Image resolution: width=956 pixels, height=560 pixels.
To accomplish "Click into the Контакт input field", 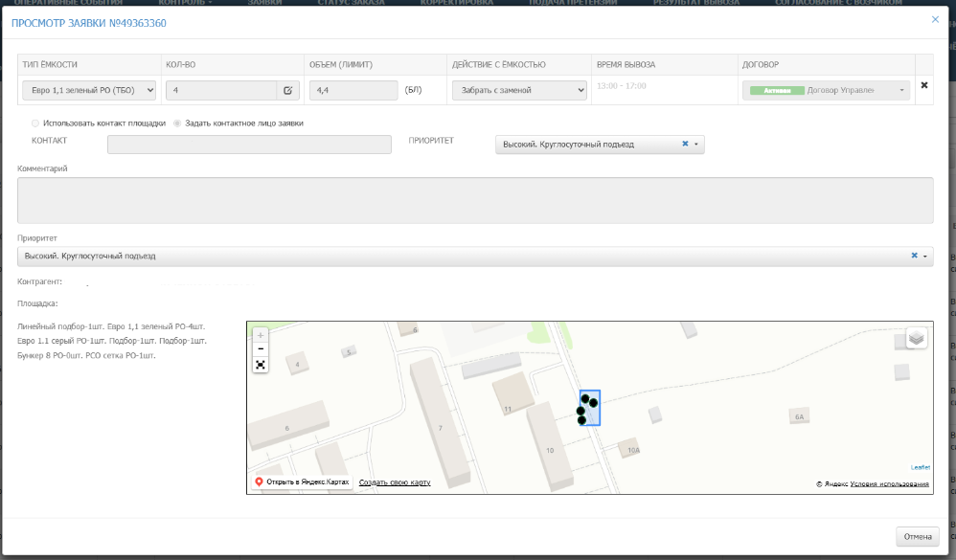I will point(249,145).
